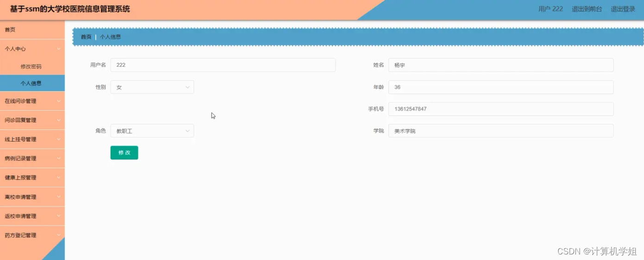Expand 健康上报管理 menu

click(32, 178)
